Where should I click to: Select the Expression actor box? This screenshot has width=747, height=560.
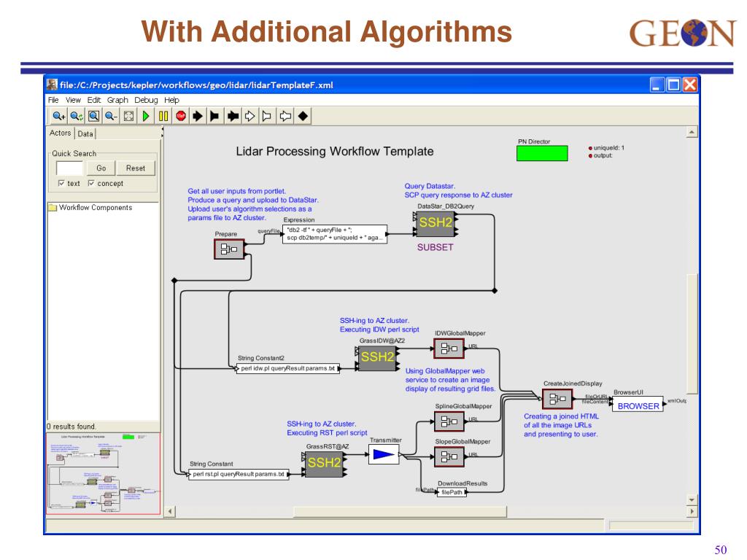click(x=335, y=234)
